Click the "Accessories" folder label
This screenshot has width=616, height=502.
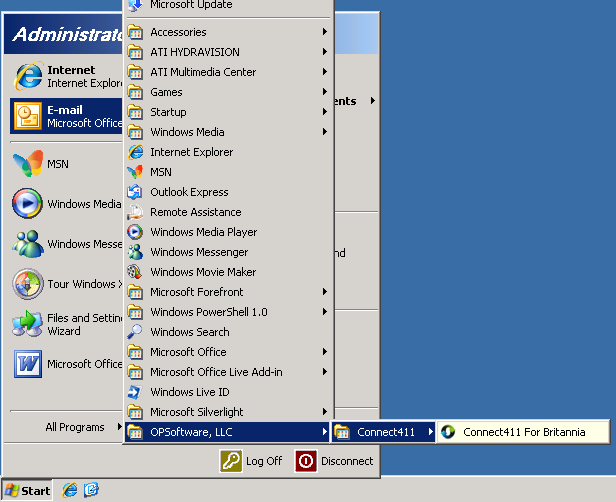point(178,32)
